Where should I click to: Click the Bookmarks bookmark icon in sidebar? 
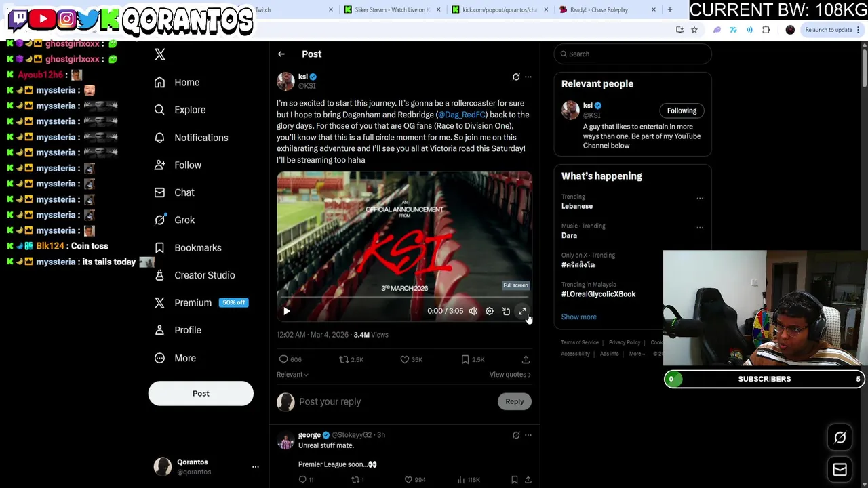point(159,247)
